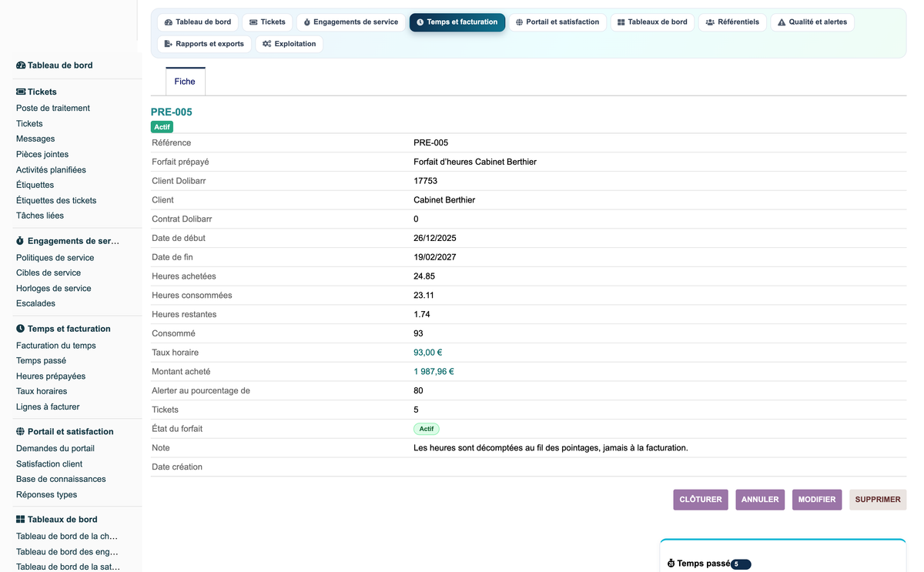Click the client name Cabinet Berthier
The width and height of the screenshot is (924, 572).
pyautogui.click(x=444, y=200)
